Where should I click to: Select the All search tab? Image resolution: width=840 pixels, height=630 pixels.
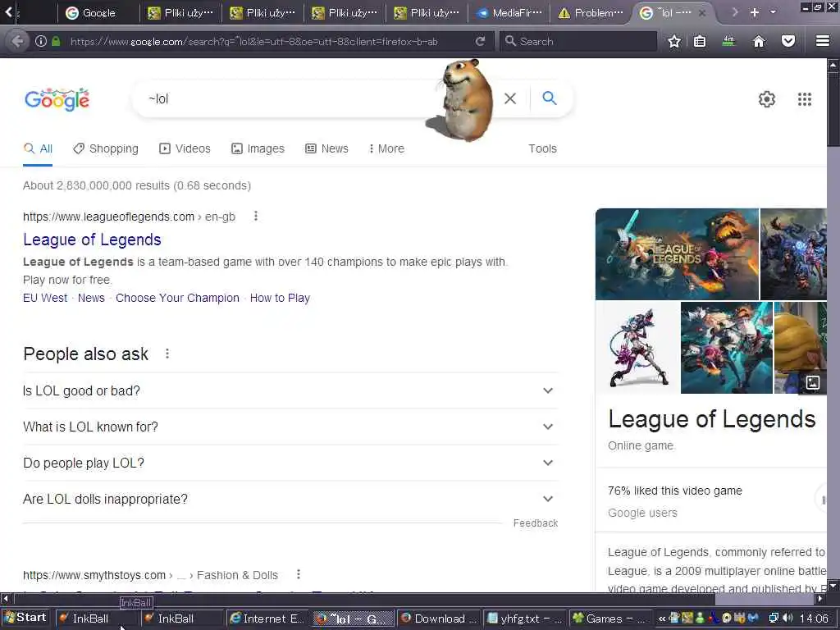pos(38,148)
